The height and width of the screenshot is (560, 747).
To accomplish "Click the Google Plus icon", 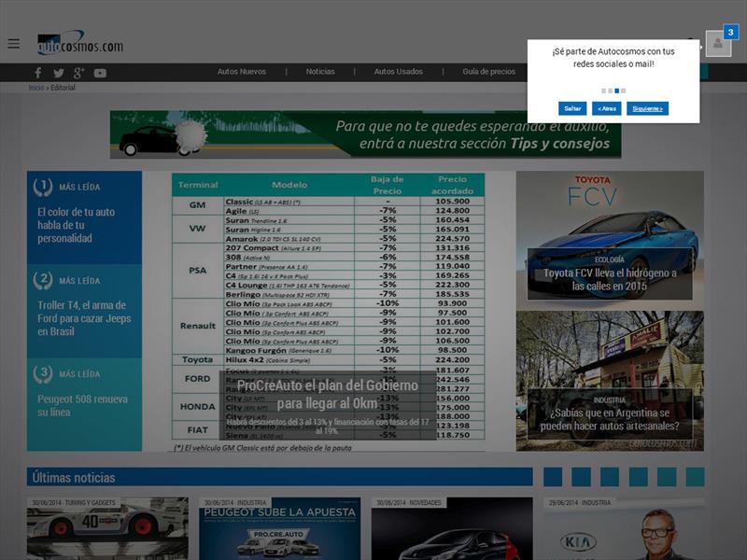I will tap(79, 73).
